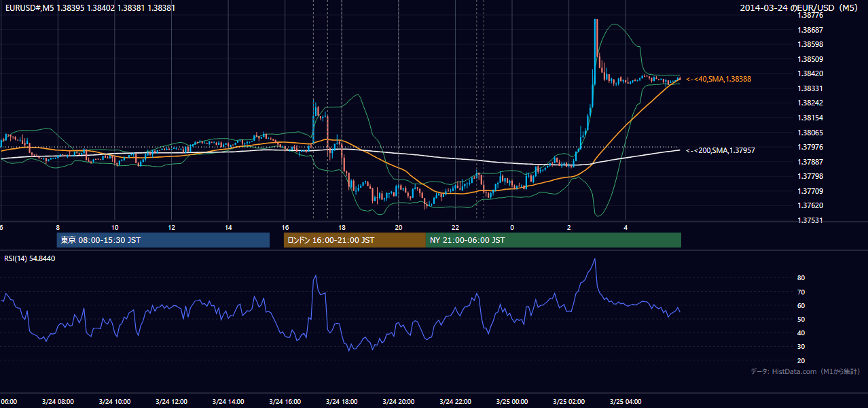The height and width of the screenshot is (408, 868).
Task: Click price axis value 1.38776
Action: coord(810,15)
